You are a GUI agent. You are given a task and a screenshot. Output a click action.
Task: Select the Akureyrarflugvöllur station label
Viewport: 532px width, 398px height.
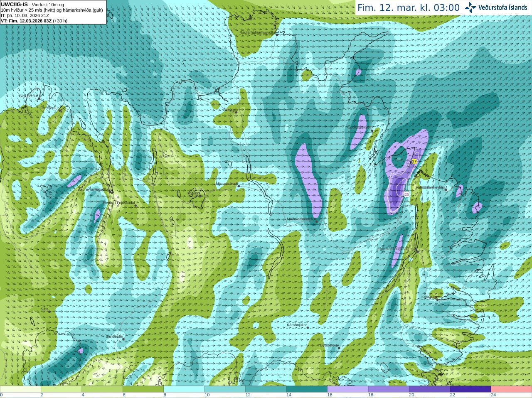94,189
